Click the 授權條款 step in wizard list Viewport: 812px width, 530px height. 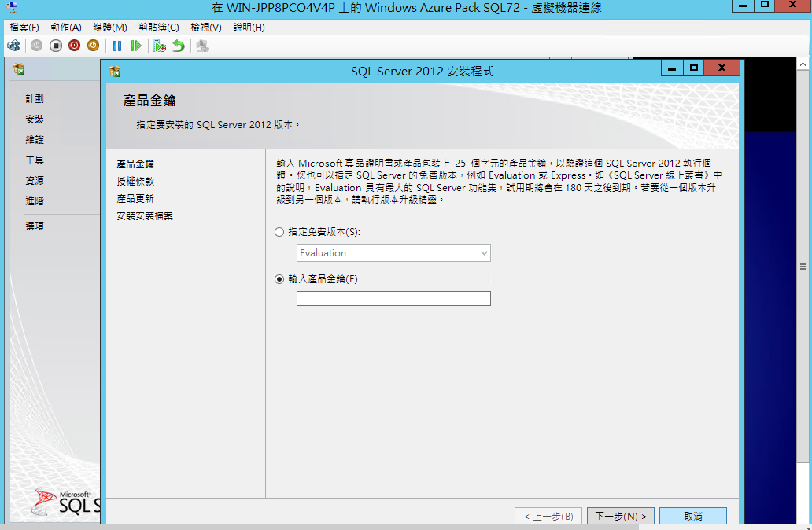pos(135,181)
